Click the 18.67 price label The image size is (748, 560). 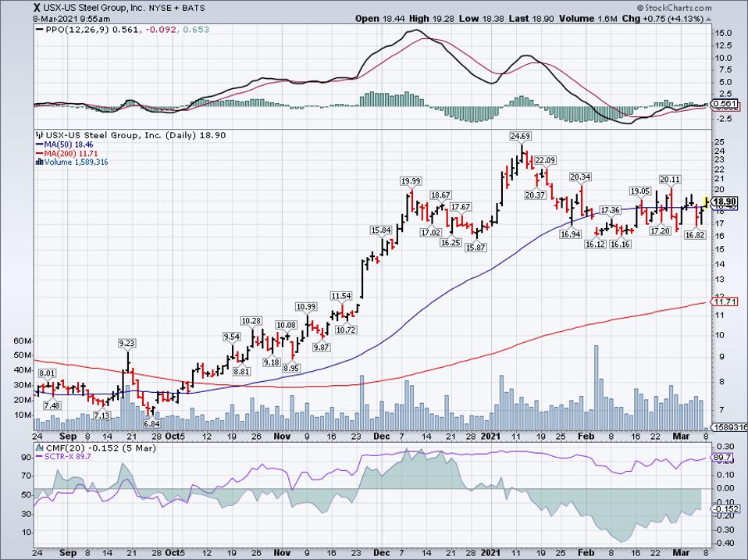441,195
